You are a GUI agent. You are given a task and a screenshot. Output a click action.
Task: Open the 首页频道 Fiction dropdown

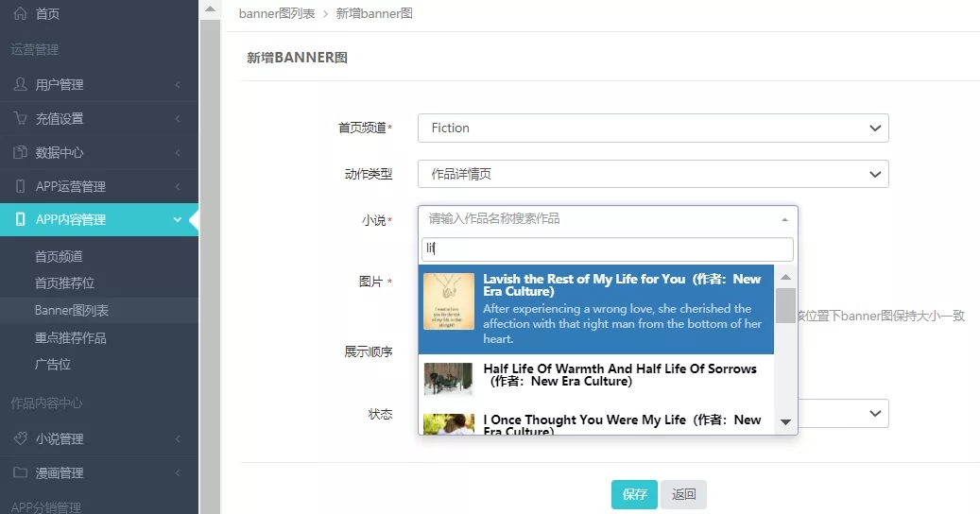pyautogui.click(x=653, y=128)
